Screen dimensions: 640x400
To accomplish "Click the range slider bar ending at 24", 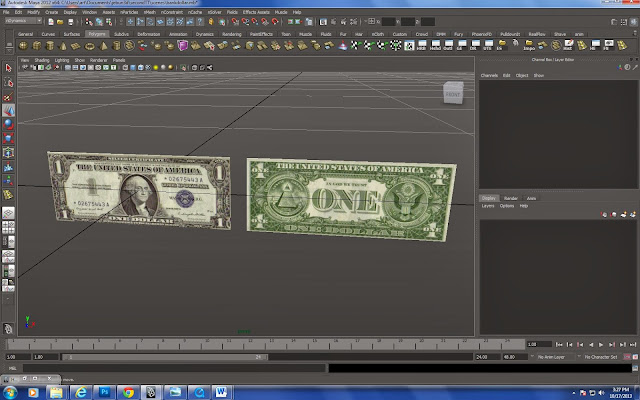I will (164, 357).
